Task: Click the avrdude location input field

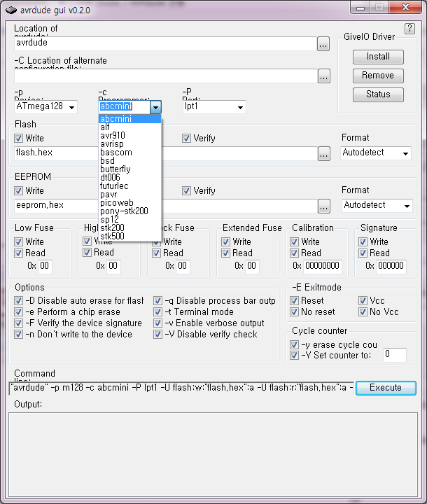Action: tap(165, 43)
